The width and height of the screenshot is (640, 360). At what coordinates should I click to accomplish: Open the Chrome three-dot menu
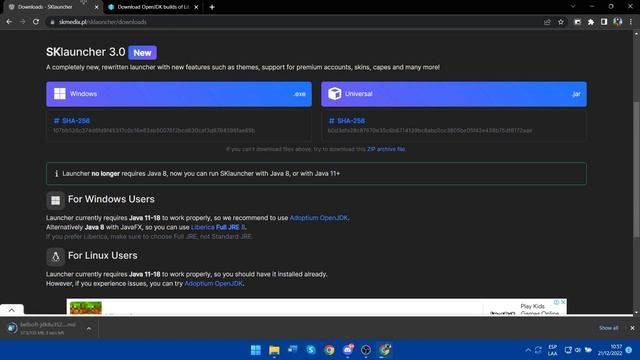coord(631,22)
